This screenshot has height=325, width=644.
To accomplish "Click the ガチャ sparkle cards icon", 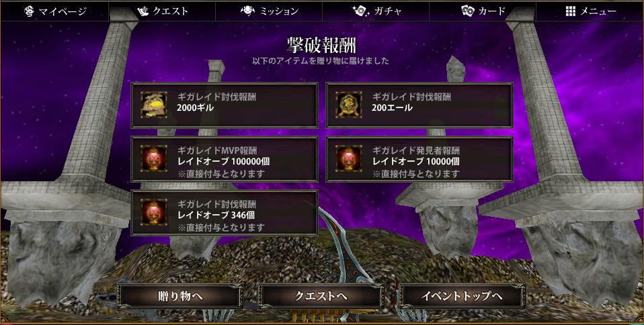I will click(360, 11).
